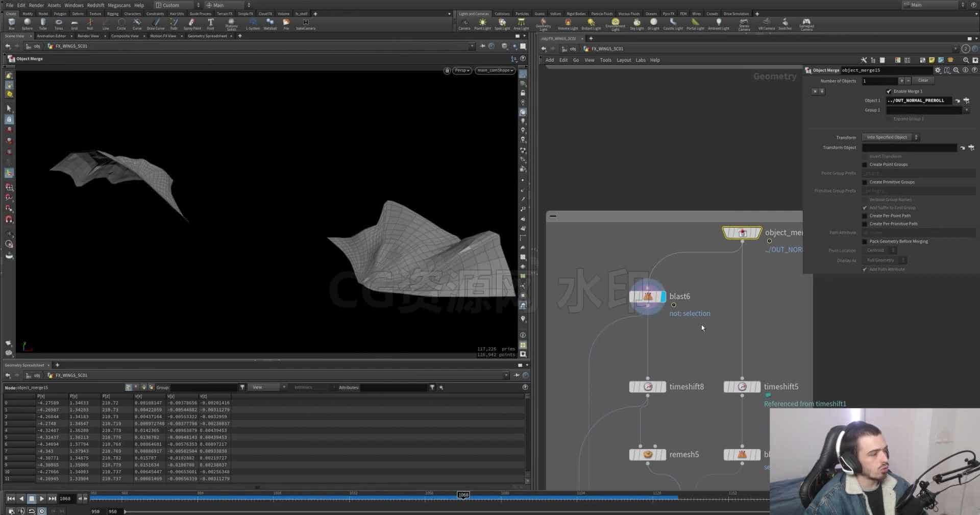Click the timeshift5 node icon
The width and height of the screenshot is (980, 515).
(742, 387)
